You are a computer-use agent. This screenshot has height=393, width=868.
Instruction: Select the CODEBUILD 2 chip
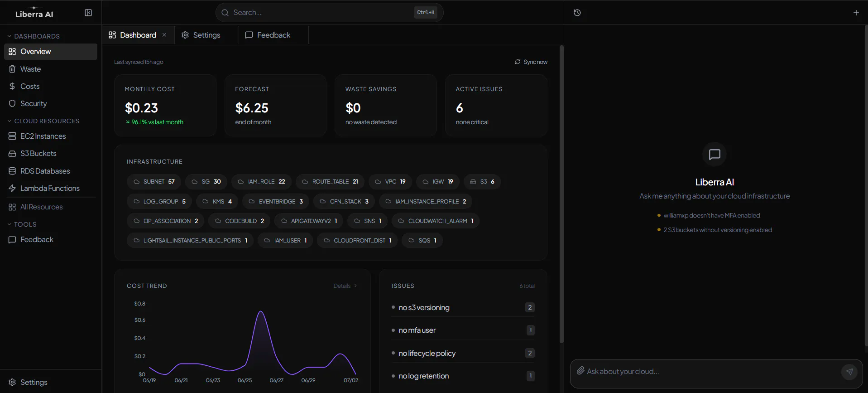point(240,221)
